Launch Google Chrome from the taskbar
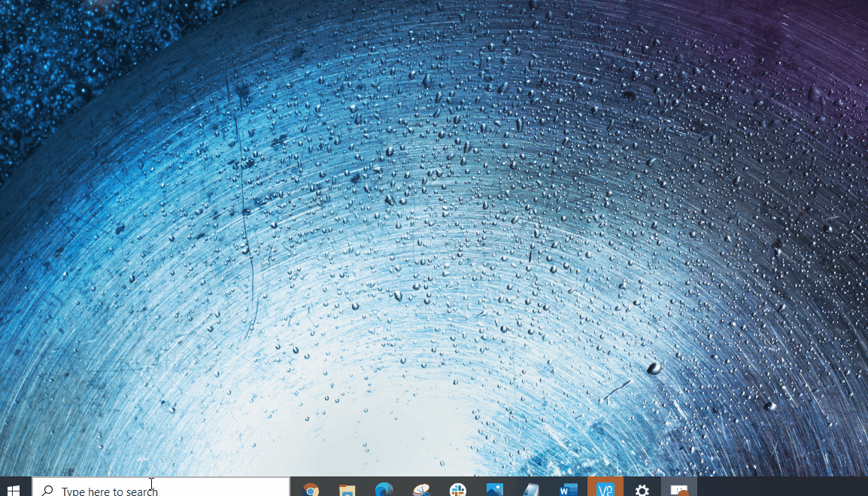Image resolution: width=868 pixels, height=496 pixels. 311,488
